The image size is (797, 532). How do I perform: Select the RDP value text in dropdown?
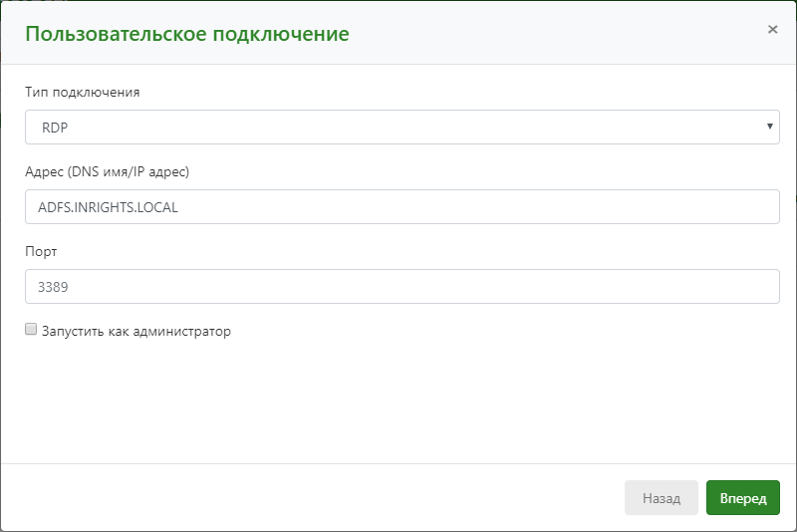[x=55, y=128]
